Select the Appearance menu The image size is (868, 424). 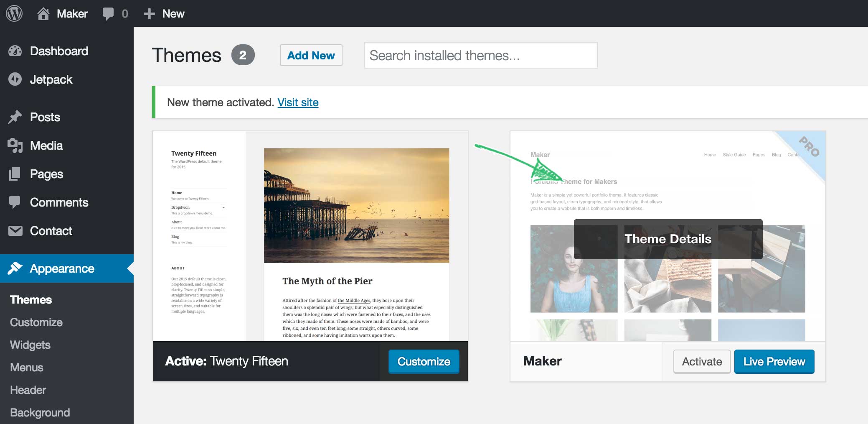[x=67, y=268]
